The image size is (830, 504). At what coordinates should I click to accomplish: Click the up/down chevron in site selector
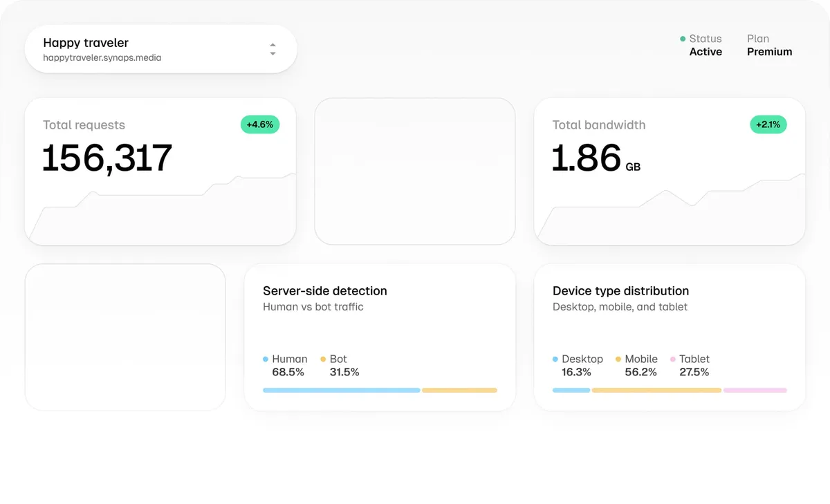coord(273,49)
